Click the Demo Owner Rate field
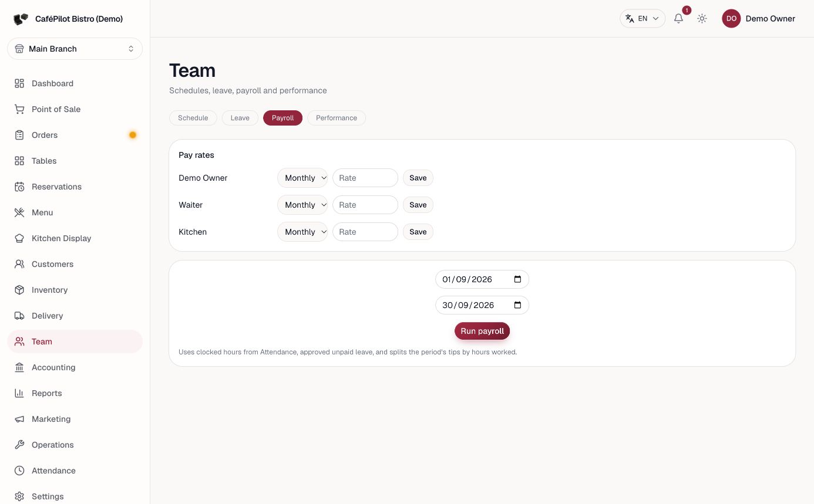 click(x=365, y=178)
